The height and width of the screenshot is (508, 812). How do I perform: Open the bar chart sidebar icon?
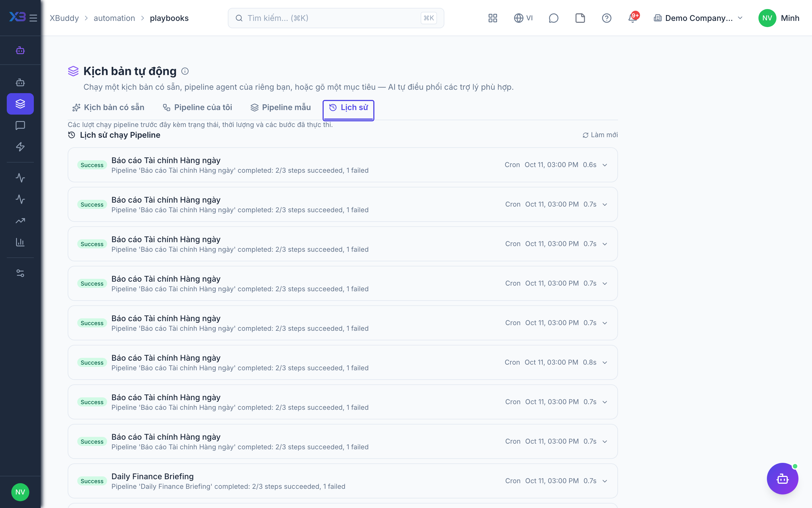click(x=20, y=242)
